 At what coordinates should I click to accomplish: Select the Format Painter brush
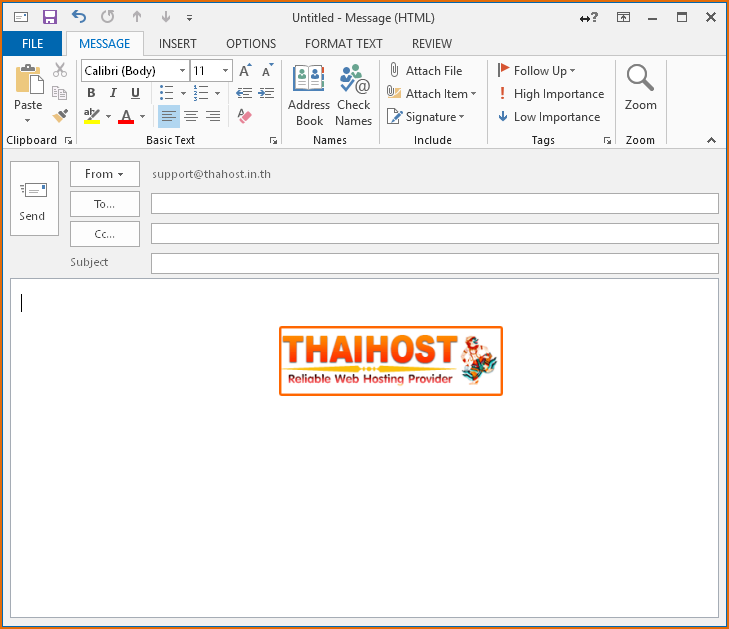coord(60,116)
